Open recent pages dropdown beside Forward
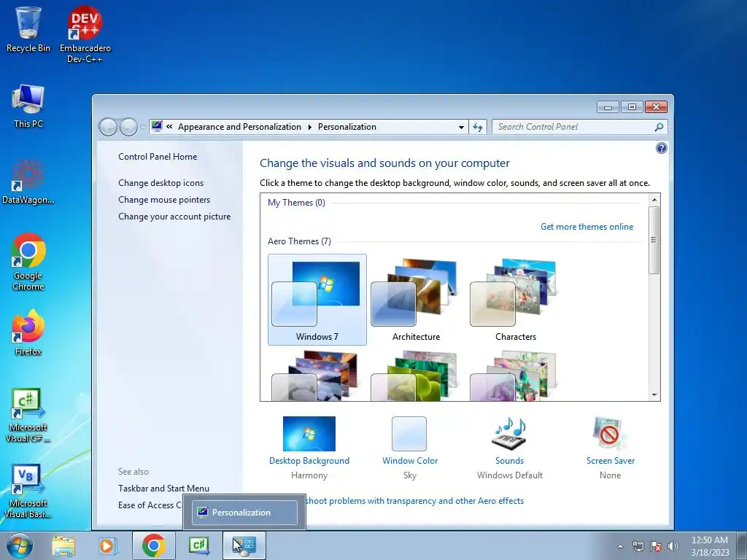The image size is (747, 560). (142, 127)
